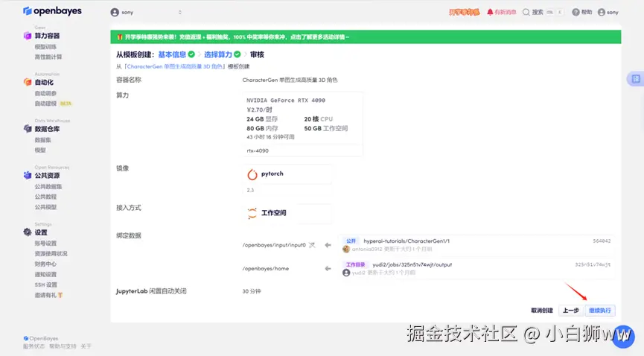Open 公共教程 in sidebar
Viewport: 644px width, 356px height.
[x=45, y=197]
